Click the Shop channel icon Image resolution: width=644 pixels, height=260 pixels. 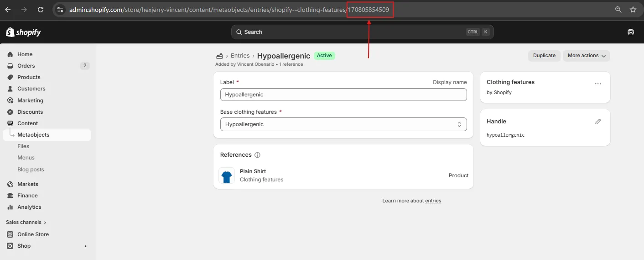(x=10, y=246)
